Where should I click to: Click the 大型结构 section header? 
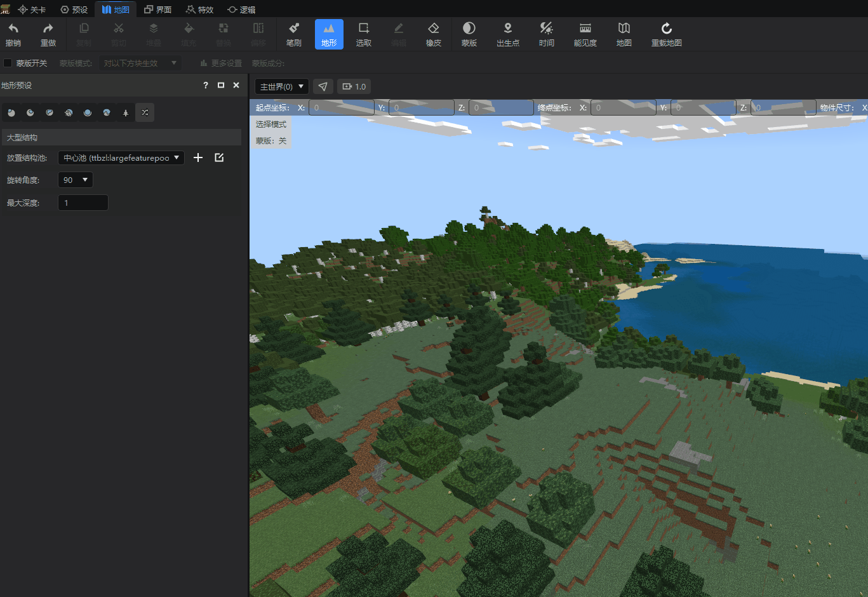(x=121, y=137)
